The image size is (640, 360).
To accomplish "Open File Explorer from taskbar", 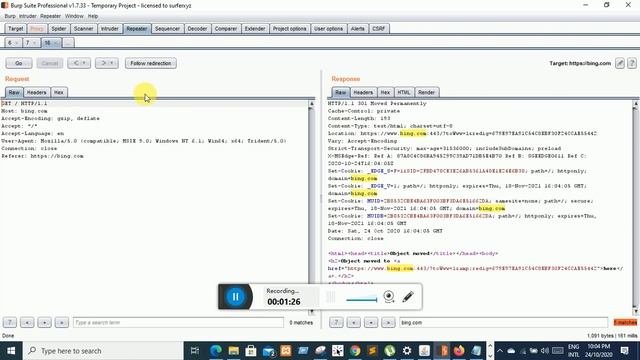I will pyautogui.click(x=233, y=351).
